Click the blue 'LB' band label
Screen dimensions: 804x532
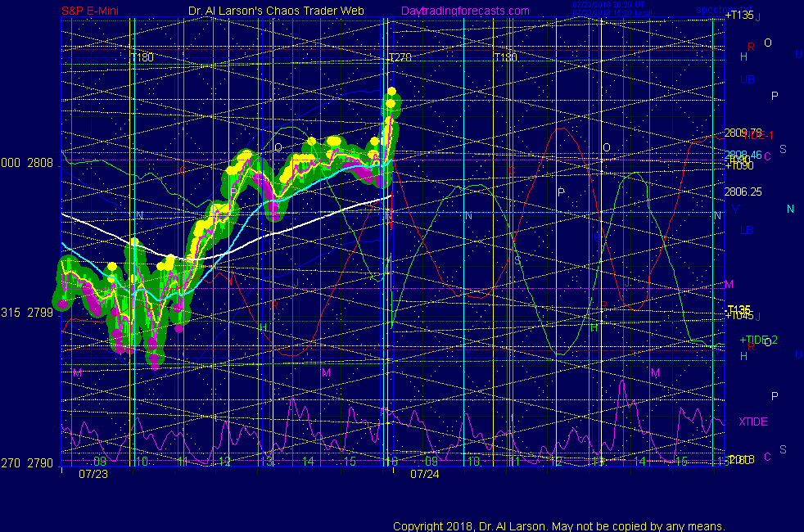point(747,231)
